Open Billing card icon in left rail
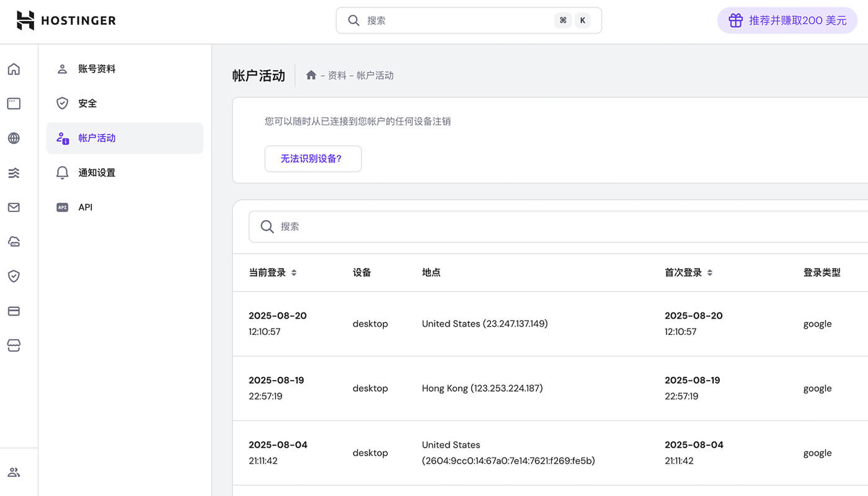Viewport: 868px width, 496px height. pyautogui.click(x=14, y=311)
